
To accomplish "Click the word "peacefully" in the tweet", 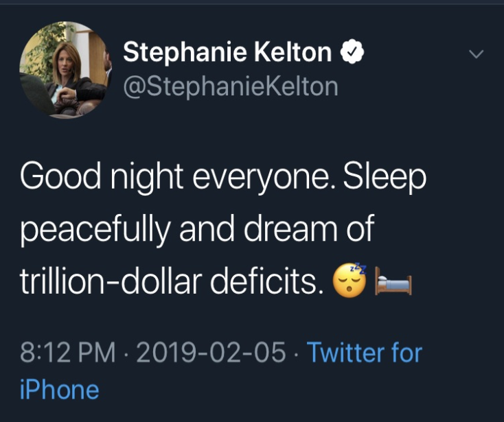I will tap(96, 230).
